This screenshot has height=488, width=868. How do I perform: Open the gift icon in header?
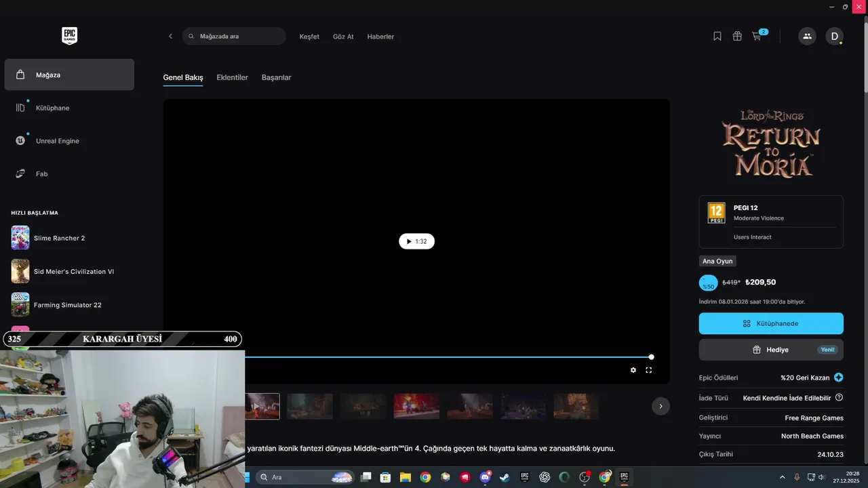coord(737,36)
